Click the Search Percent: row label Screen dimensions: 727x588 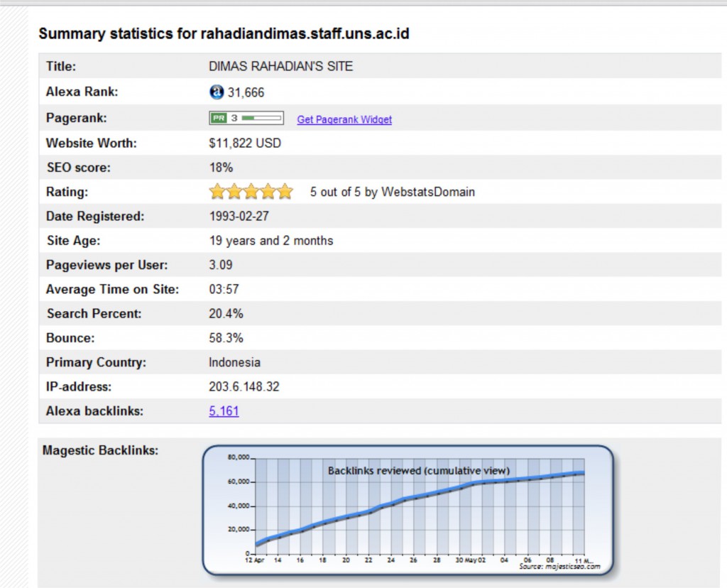pyautogui.click(x=94, y=313)
